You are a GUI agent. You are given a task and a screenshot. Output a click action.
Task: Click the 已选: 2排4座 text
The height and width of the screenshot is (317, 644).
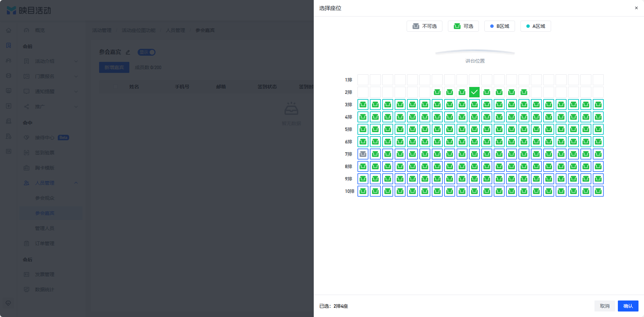coord(334,306)
